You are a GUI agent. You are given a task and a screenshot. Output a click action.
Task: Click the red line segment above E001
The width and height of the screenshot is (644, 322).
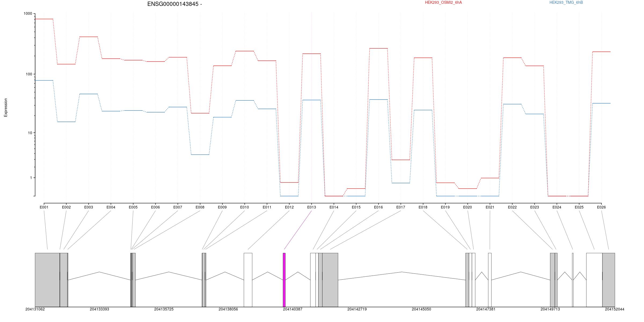pyautogui.click(x=44, y=19)
